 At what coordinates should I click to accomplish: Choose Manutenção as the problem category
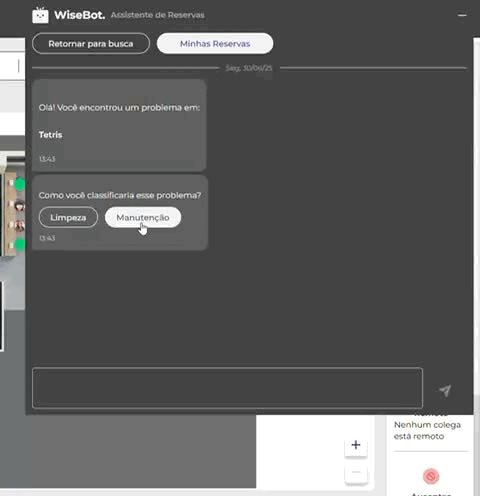(143, 217)
